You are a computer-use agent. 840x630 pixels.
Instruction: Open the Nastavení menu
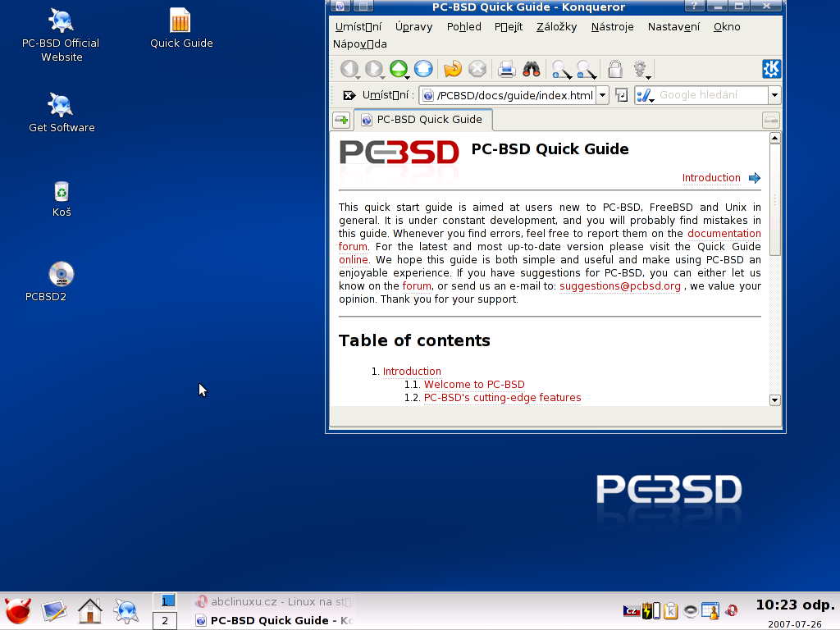tap(673, 27)
